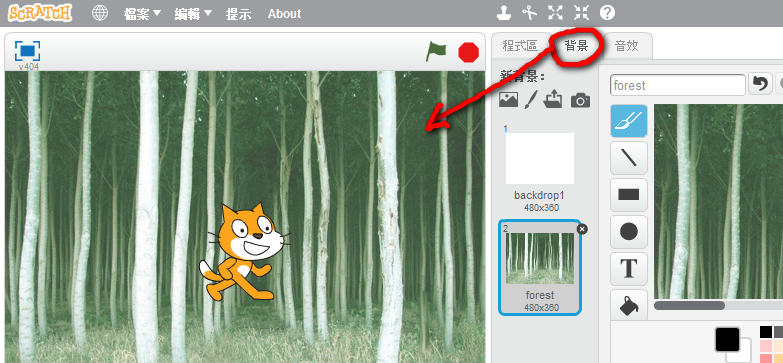Select the Rectangle tool
The height and width of the screenshot is (363, 783).
point(629,195)
